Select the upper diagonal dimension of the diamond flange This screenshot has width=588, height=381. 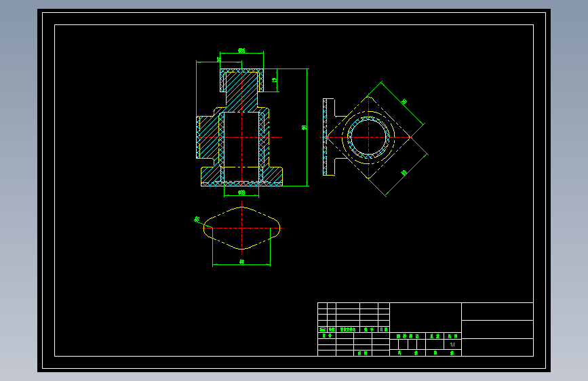click(x=404, y=102)
